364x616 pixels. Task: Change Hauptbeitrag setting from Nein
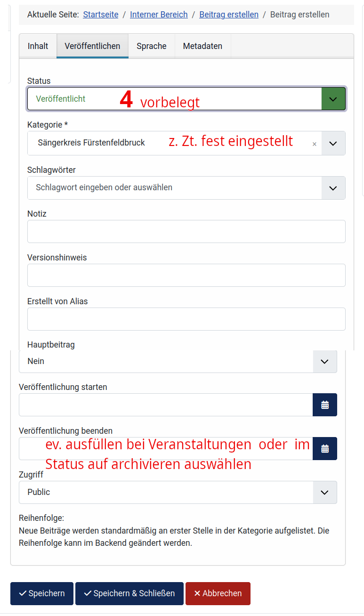click(x=325, y=361)
